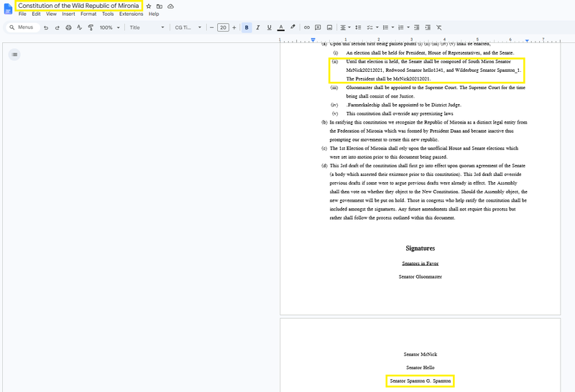Open the text color picker
The image size is (575, 392).
click(281, 27)
